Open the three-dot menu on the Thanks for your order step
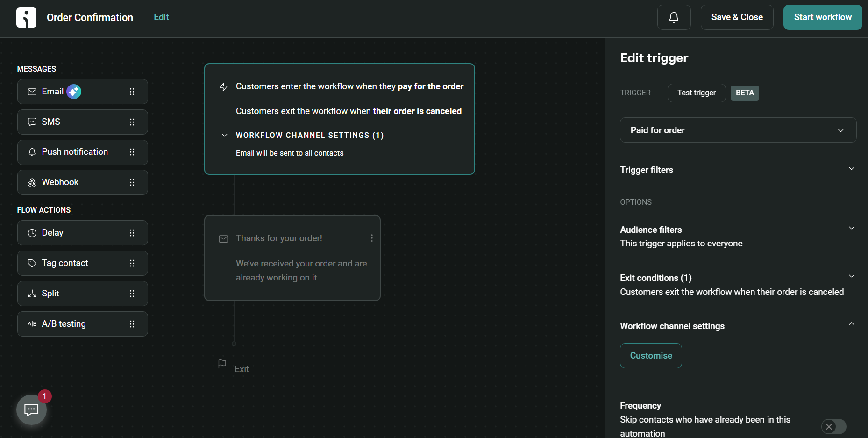Screen dimensions: 868x438 [372, 238]
